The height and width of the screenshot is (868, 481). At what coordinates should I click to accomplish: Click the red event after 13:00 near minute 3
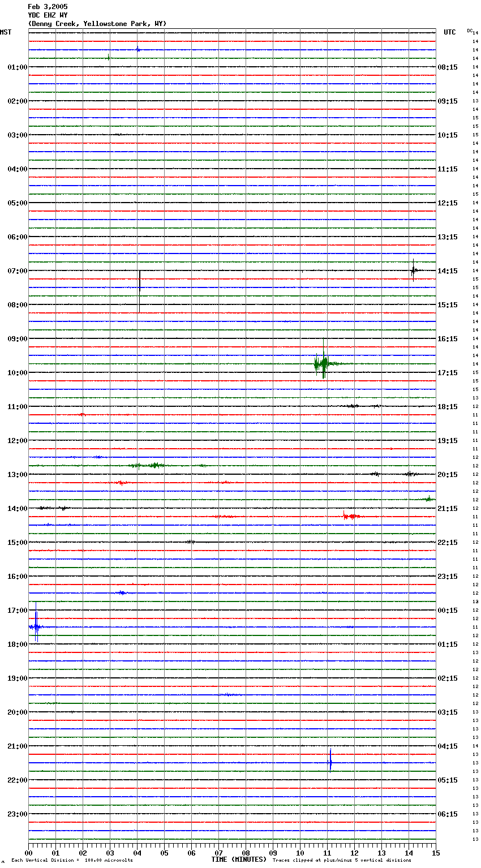click(x=122, y=483)
